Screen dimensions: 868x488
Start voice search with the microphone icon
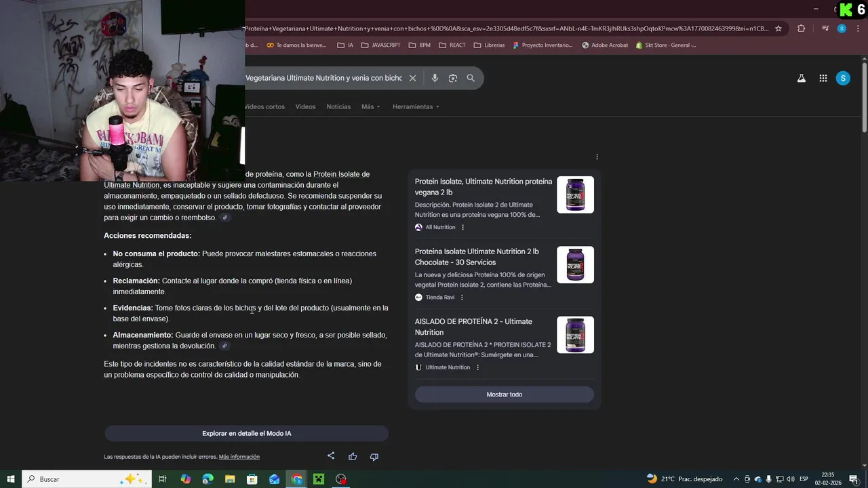pyautogui.click(x=435, y=78)
